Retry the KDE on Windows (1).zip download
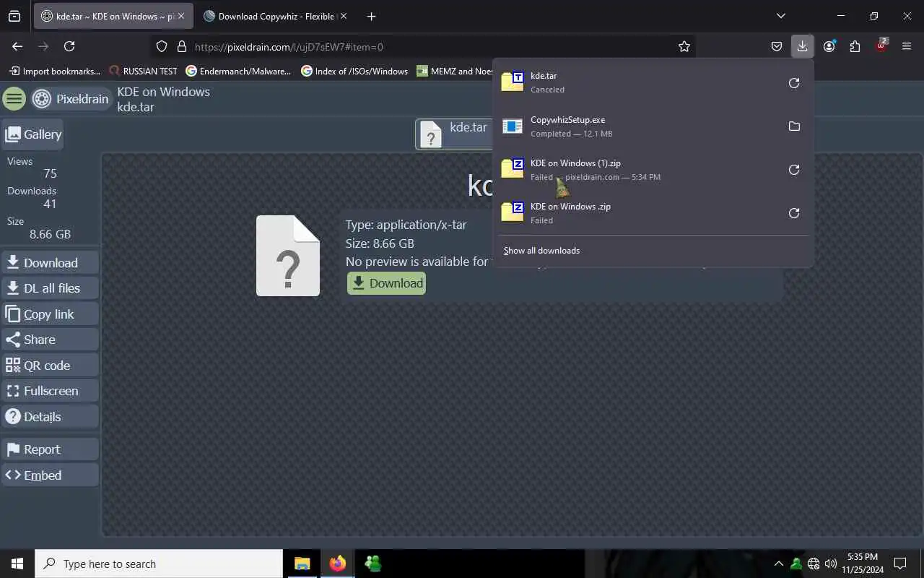 (x=794, y=170)
